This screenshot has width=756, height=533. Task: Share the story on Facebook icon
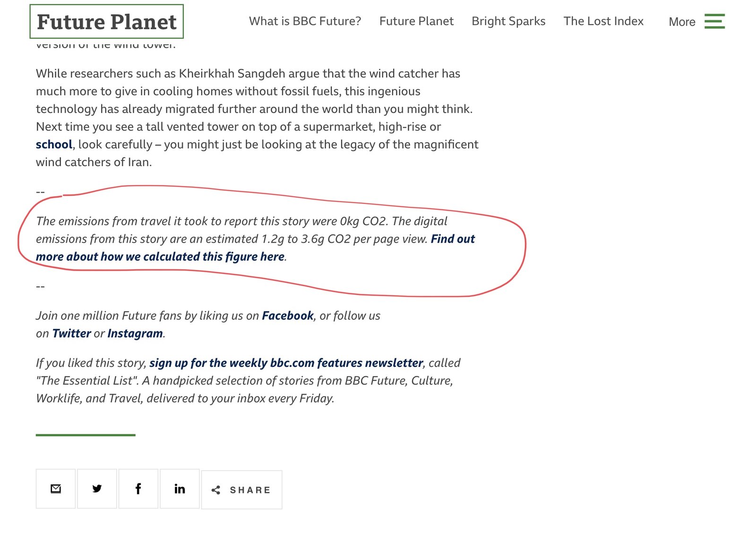coord(138,489)
